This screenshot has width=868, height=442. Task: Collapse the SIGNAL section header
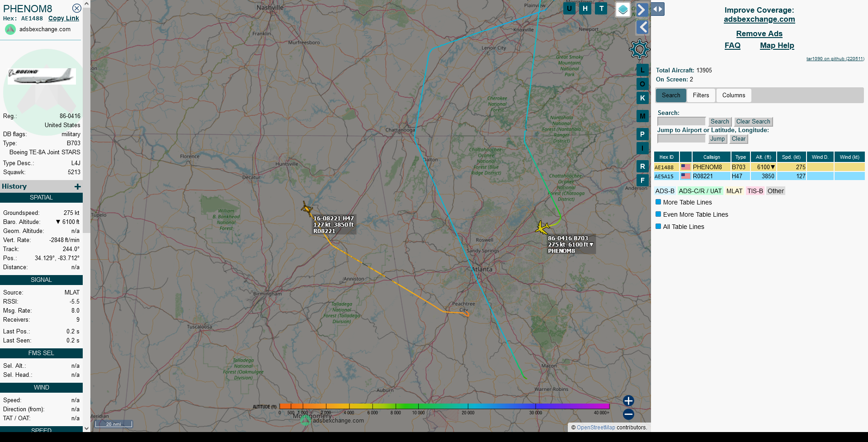[41, 280]
